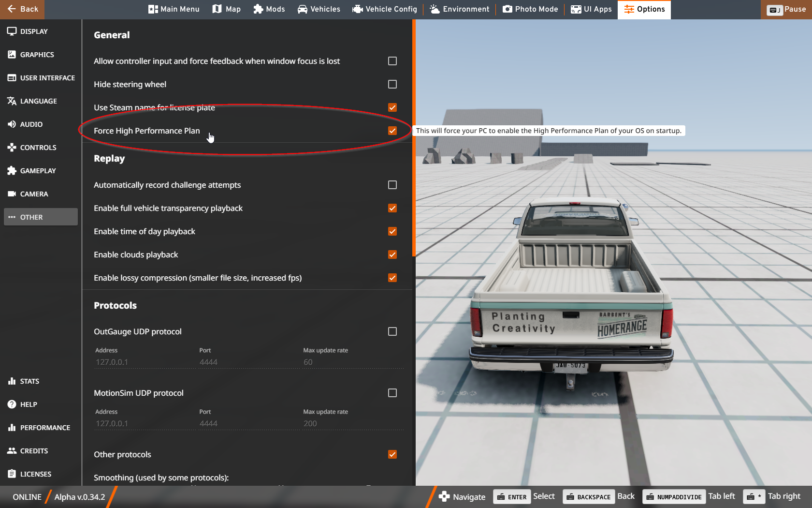The height and width of the screenshot is (508, 812).
Task: Toggle lossy compression checkbox
Action: 392,278
